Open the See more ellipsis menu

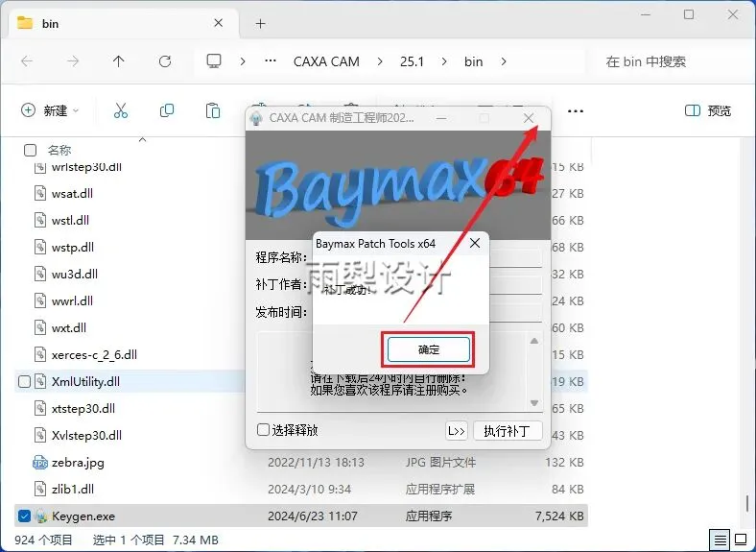click(x=576, y=111)
